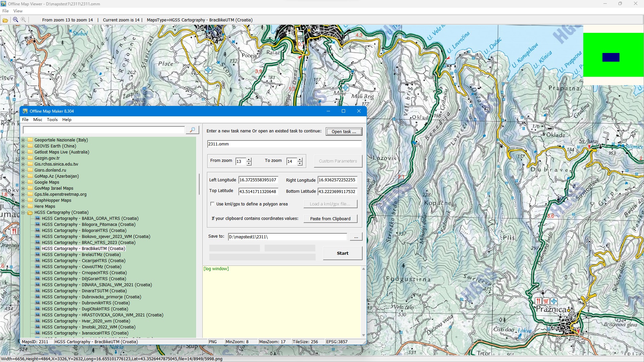Click map icon beside CiovoUTMz entry
The height and width of the screenshot is (362, 644).
tap(38, 267)
